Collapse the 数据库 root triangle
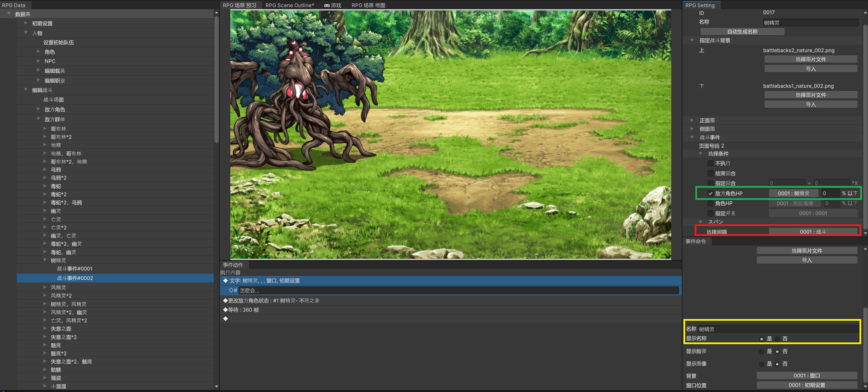Image resolution: width=868 pixels, height=392 pixels. click(x=9, y=14)
